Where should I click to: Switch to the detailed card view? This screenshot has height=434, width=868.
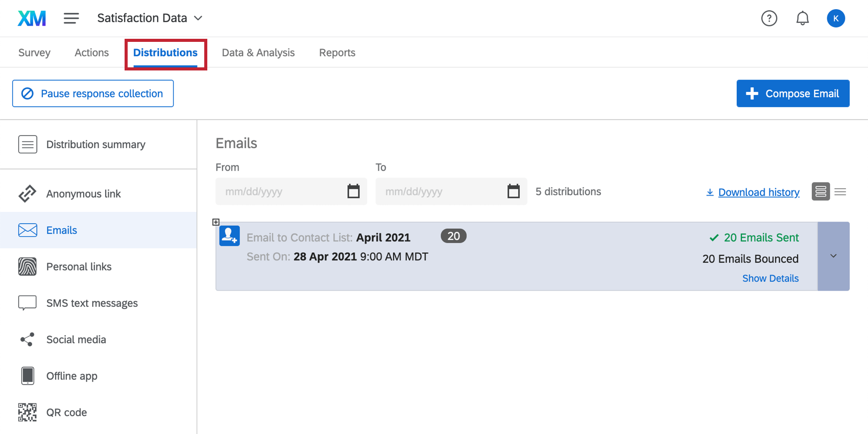tap(821, 192)
